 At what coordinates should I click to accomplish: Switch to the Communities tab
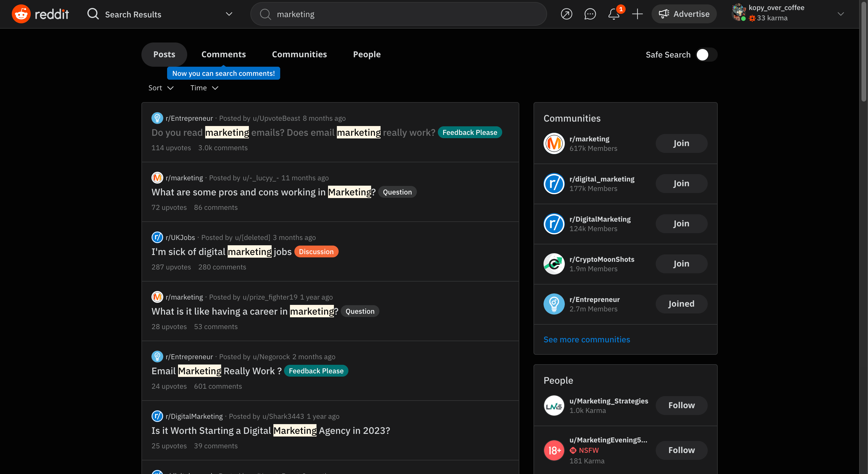point(299,54)
